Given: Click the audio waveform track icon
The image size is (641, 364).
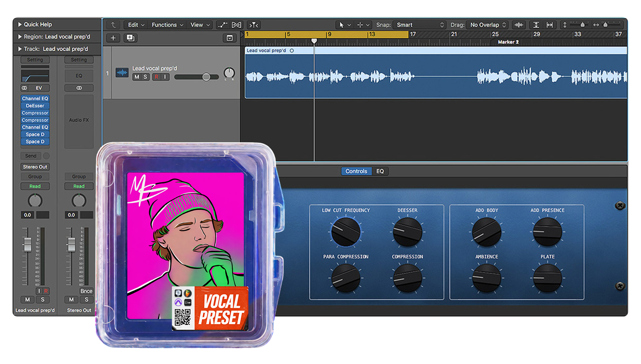Looking at the screenshot, I should [x=122, y=73].
